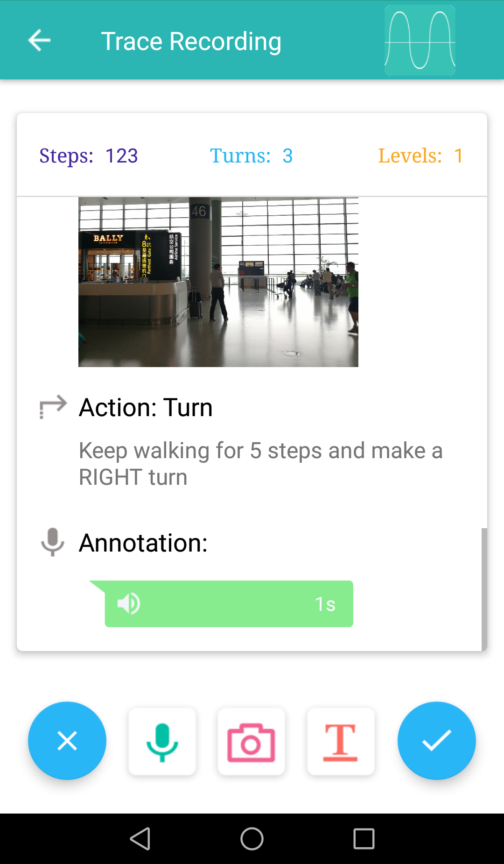This screenshot has height=864, width=504.
Task: Confirm recording with the checkmark button
Action: coord(436,741)
